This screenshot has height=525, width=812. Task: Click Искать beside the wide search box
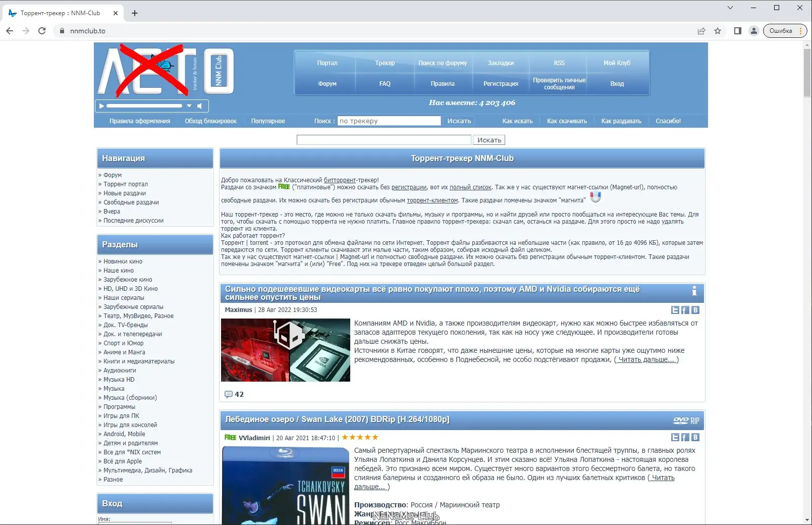[490, 140]
